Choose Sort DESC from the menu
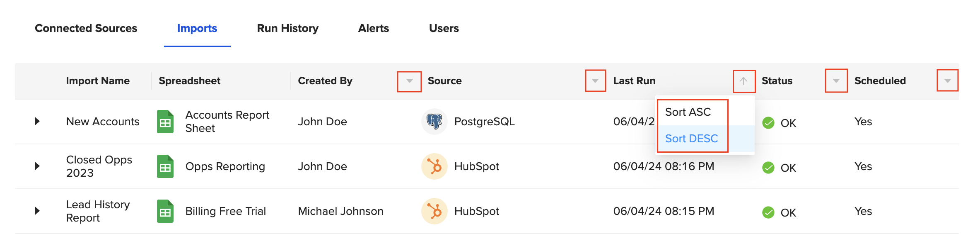Viewport: 980px width, 234px height. click(692, 139)
